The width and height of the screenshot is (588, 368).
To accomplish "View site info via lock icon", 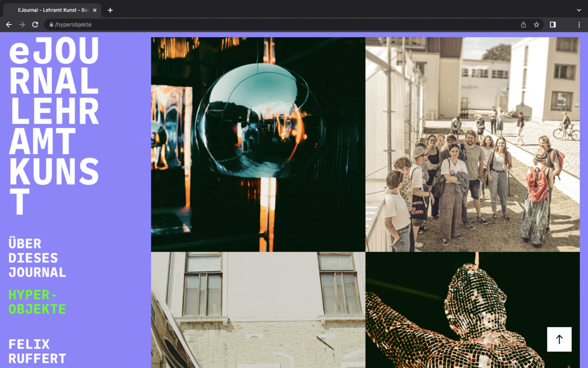I will pyautogui.click(x=50, y=25).
